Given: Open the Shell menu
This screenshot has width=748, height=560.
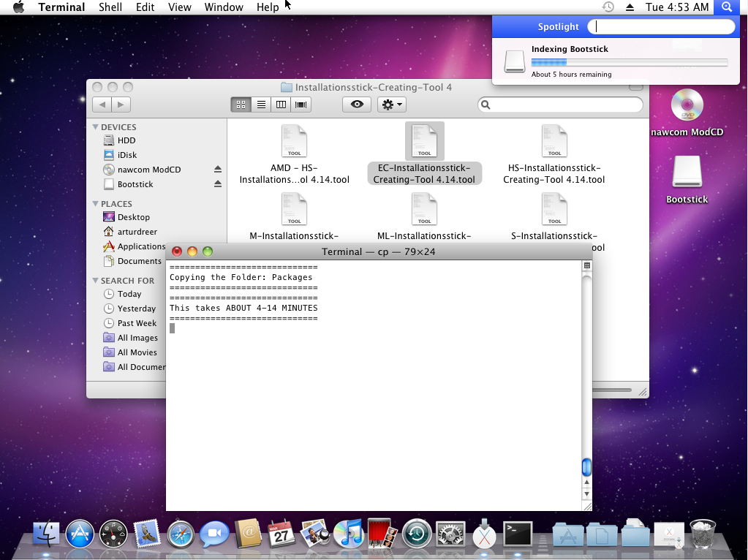Looking at the screenshot, I should (110, 7).
